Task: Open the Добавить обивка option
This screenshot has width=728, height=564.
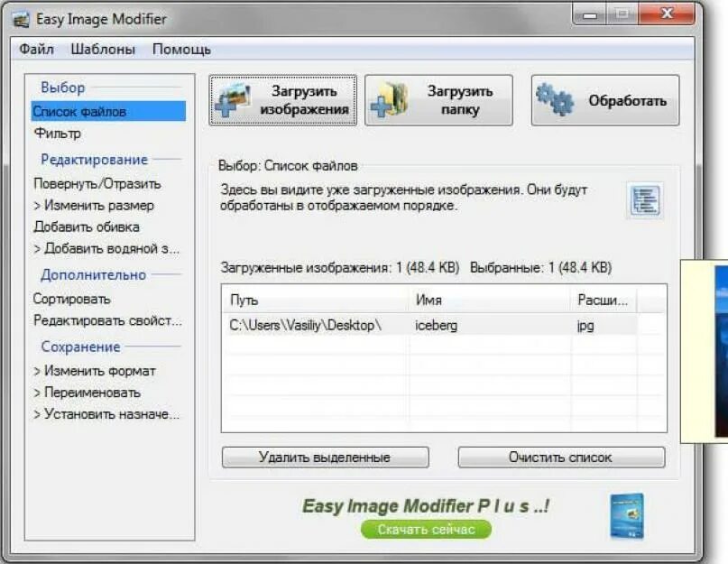Action: (x=87, y=227)
